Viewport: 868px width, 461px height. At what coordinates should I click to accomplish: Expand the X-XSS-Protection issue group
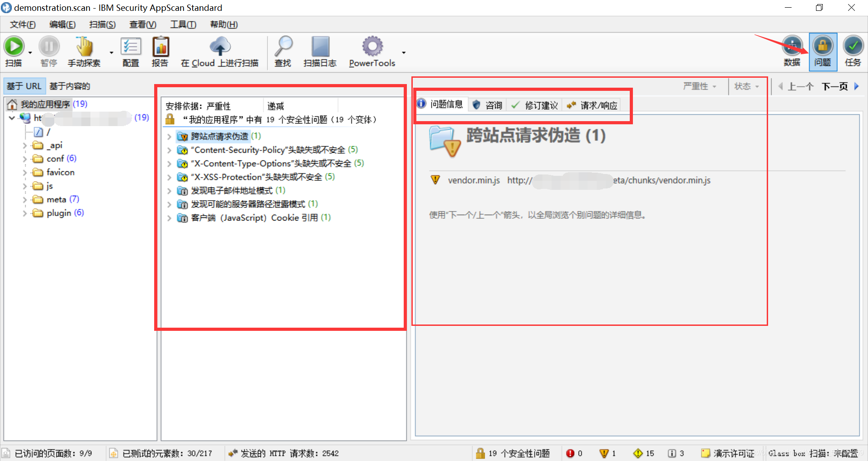(169, 177)
